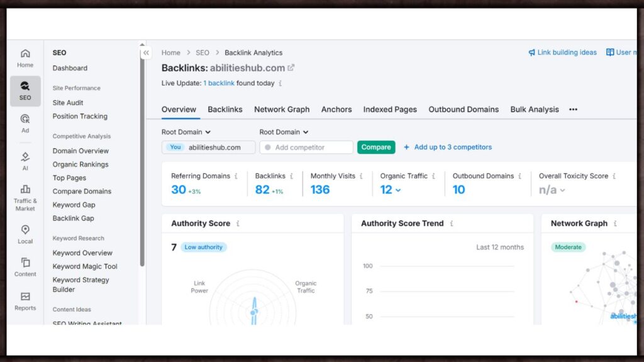This screenshot has width=644, height=362.
Task: Open the three-dots more tabs menu
Action: tap(573, 109)
